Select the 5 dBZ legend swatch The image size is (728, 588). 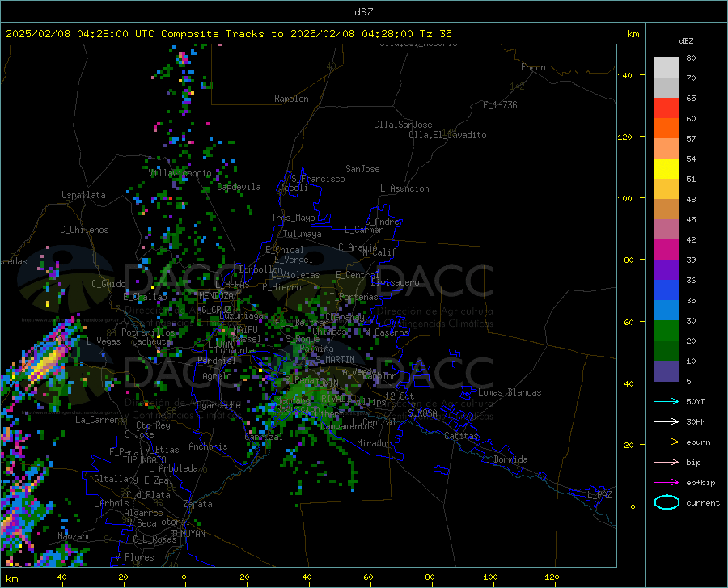point(667,370)
